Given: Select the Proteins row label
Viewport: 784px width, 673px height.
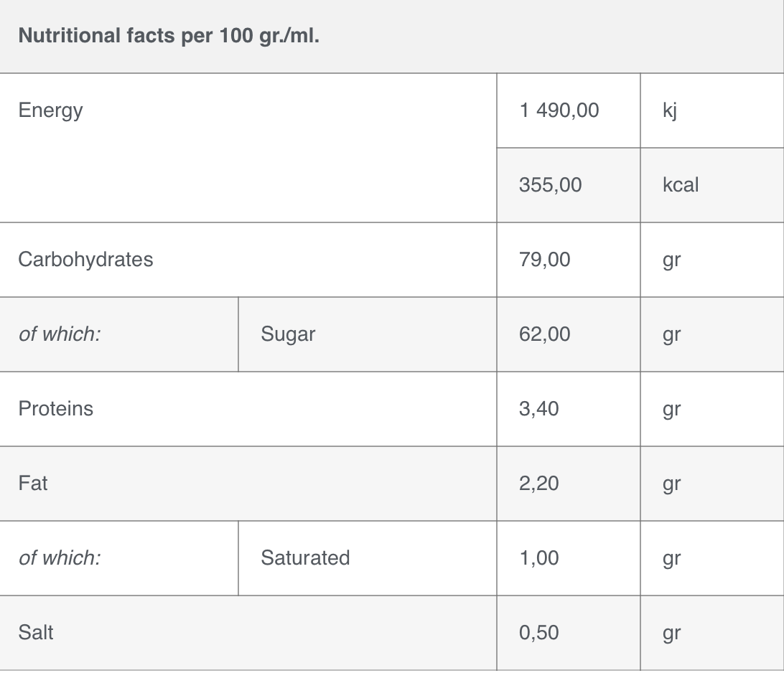Looking at the screenshot, I should (x=56, y=409).
